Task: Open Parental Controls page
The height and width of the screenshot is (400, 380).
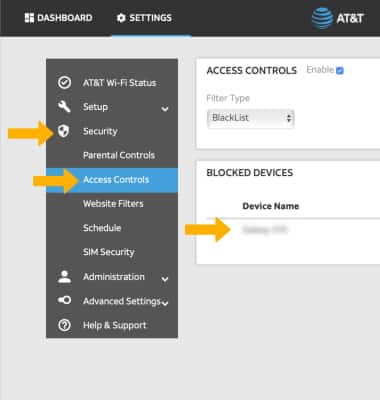Action: [119, 155]
